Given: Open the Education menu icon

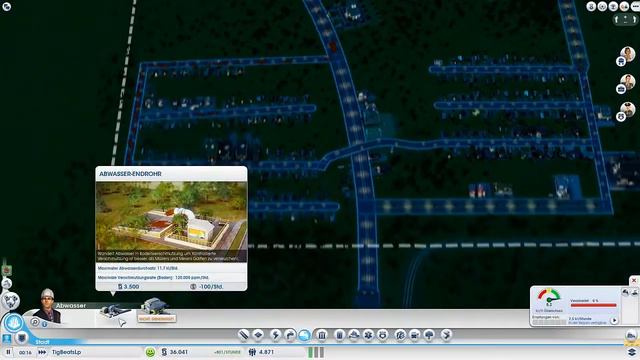Looking at the screenshot, I should click(x=400, y=335).
